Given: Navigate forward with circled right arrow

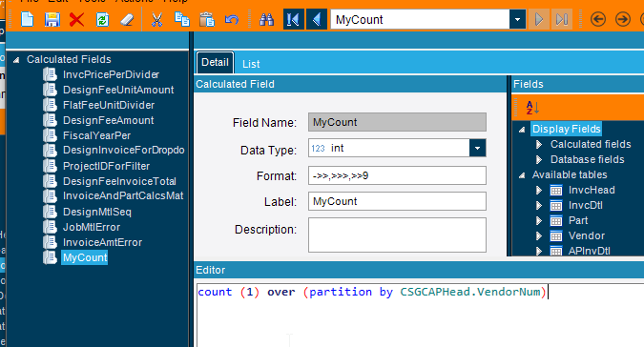Looking at the screenshot, I should 623,19.
